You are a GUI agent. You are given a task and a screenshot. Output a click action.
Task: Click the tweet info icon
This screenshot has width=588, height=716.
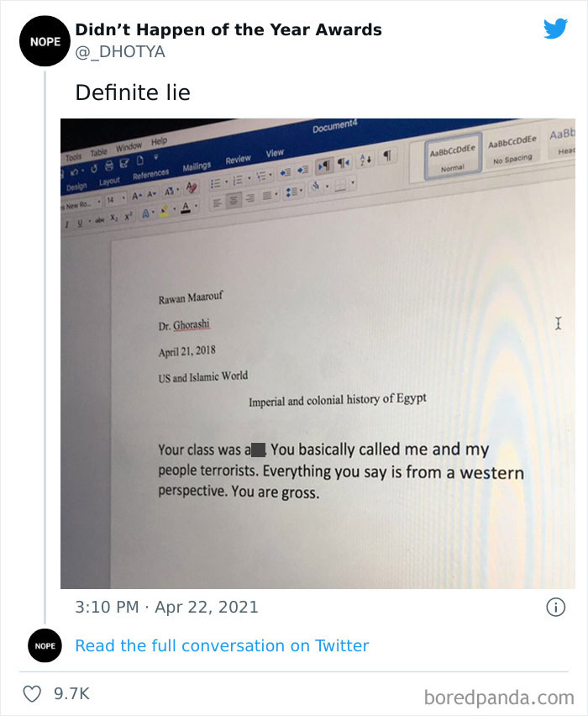pyautogui.click(x=555, y=607)
